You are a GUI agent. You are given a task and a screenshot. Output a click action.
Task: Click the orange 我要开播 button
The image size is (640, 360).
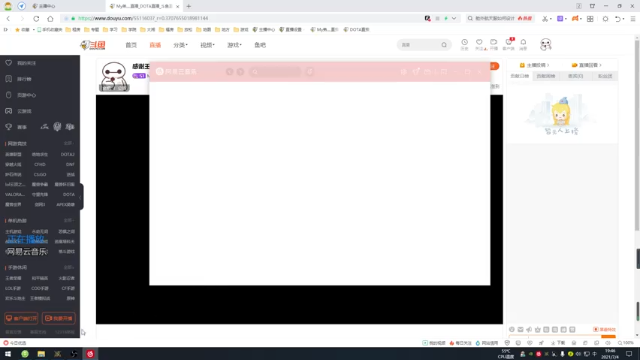(x=58, y=318)
